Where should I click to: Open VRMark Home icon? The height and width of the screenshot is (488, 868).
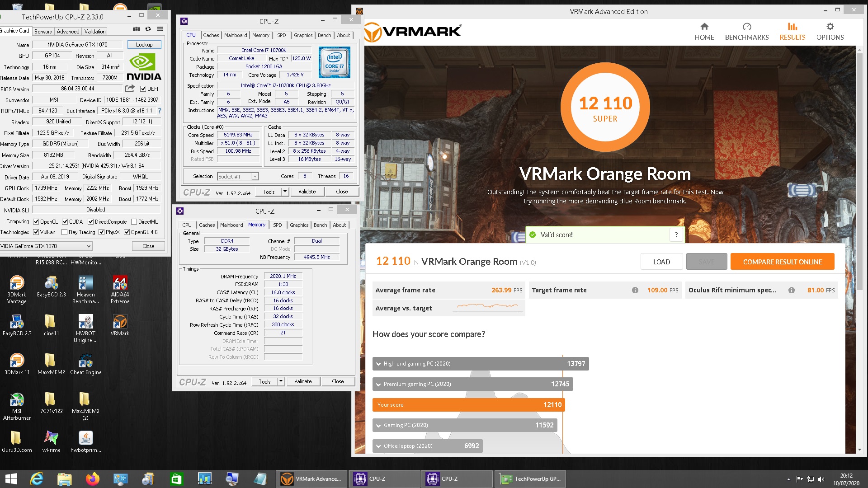click(x=704, y=27)
